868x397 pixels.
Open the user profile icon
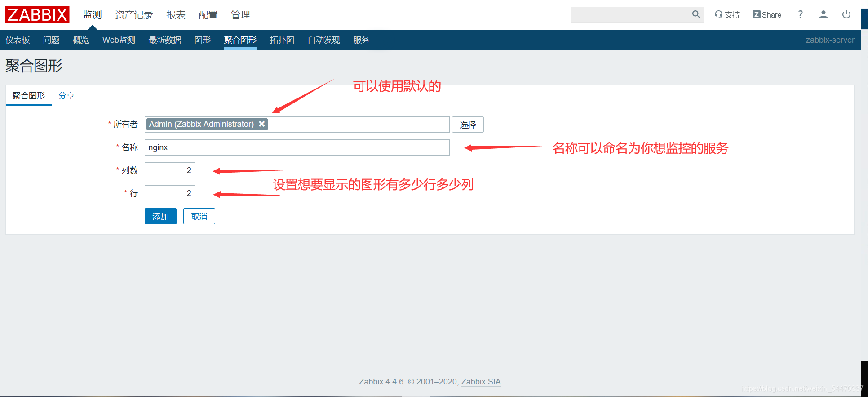pyautogui.click(x=823, y=15)
